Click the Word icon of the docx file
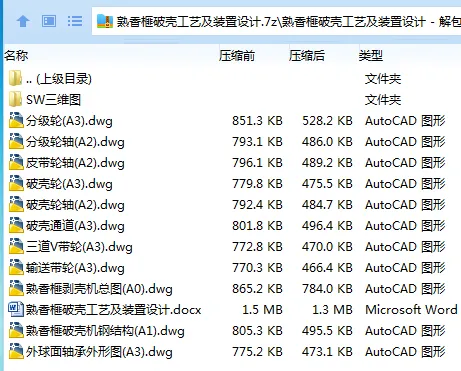Screen dimensions: 461x371 tap(16, 309)
